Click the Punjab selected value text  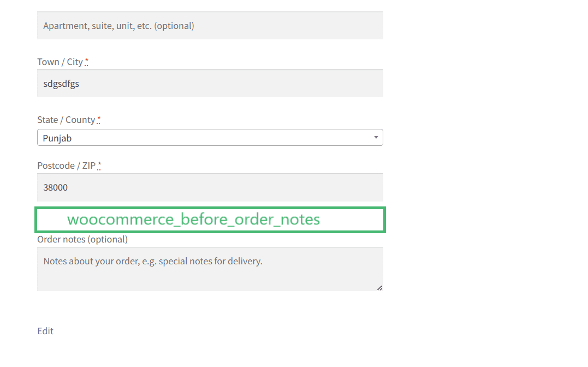point(57,138)
